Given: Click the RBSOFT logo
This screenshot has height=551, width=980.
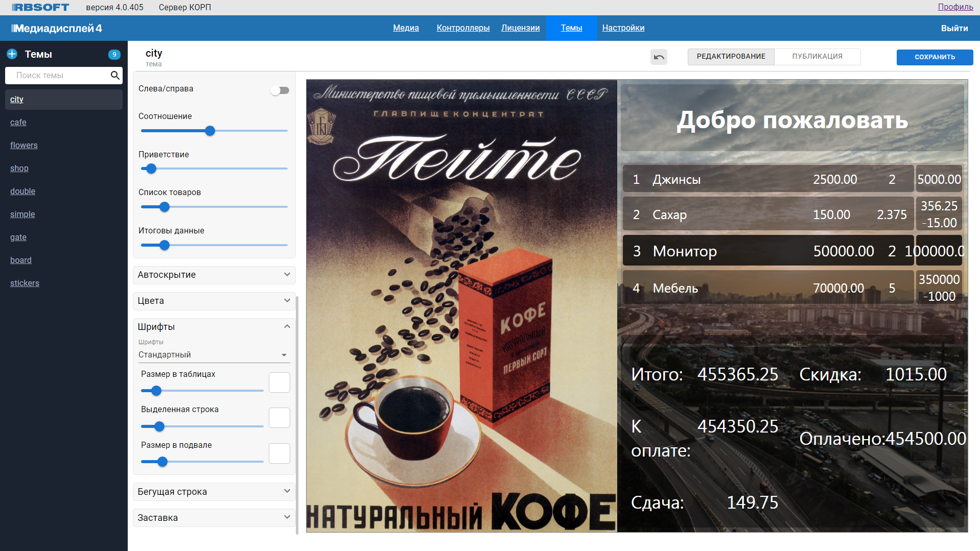Looking at the screenshot, I should (40, 7).
